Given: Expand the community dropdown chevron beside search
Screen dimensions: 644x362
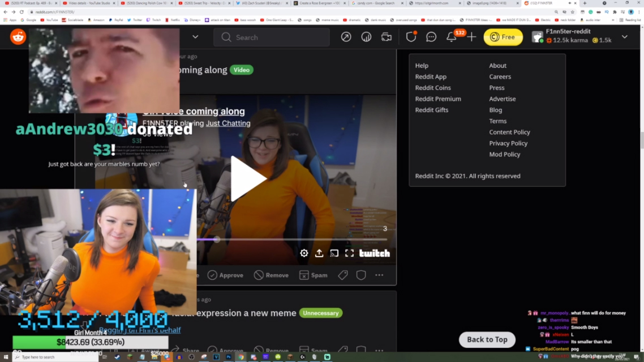Looking at the screenshot, I should [195, 37].
